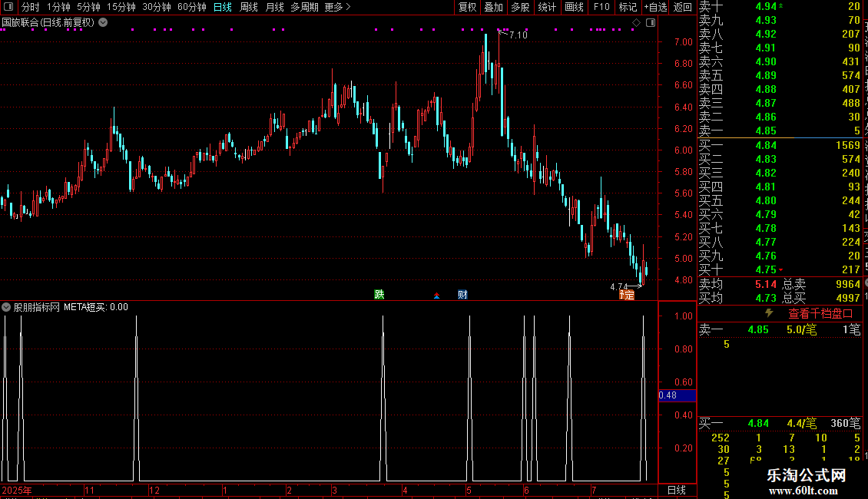The width and height of the screenshot is (868, 499).
Task: Click the META短买: 0.00 indicator label
Action: tap(96, 307)
